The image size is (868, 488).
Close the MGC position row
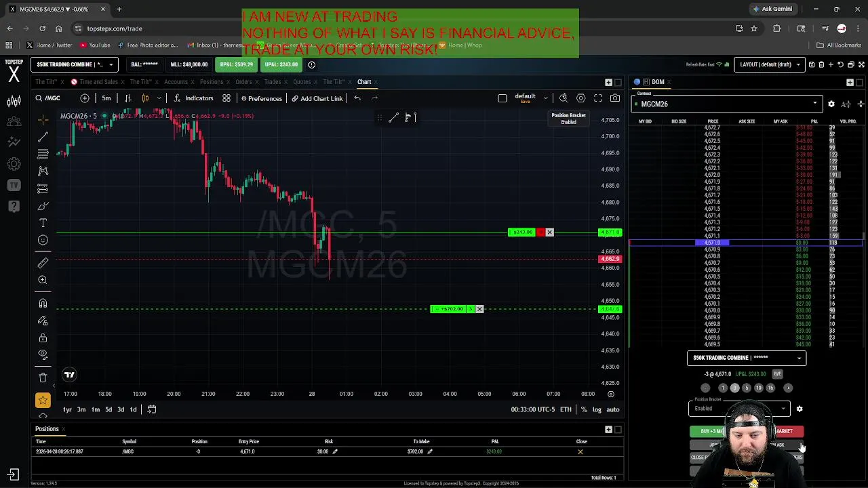click(x=580, y=451)
